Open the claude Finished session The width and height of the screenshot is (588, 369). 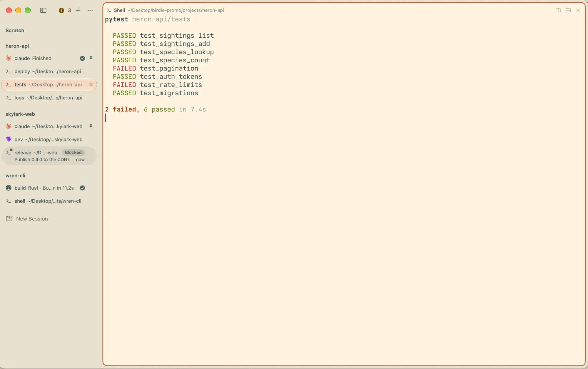pos(49,58)
